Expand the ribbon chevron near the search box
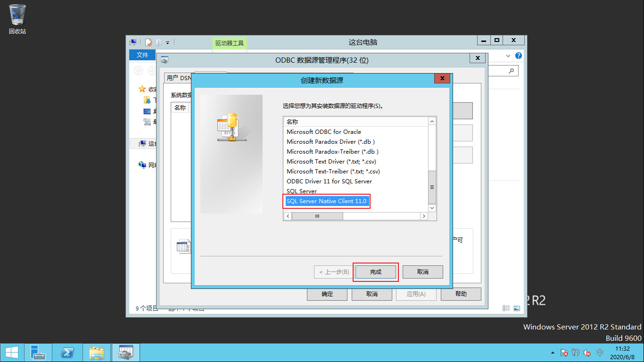Viewport: 644px width, 362px height. [x=508, y=56]
